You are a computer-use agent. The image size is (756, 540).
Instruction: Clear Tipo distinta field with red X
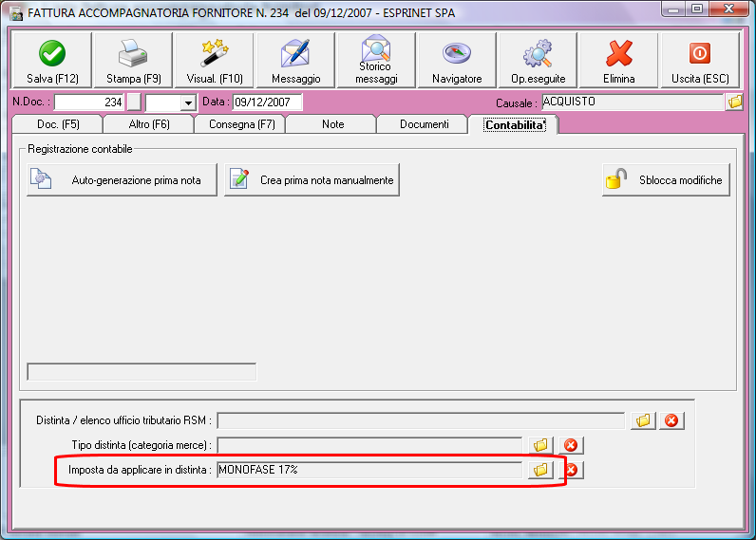click(571, 445)
